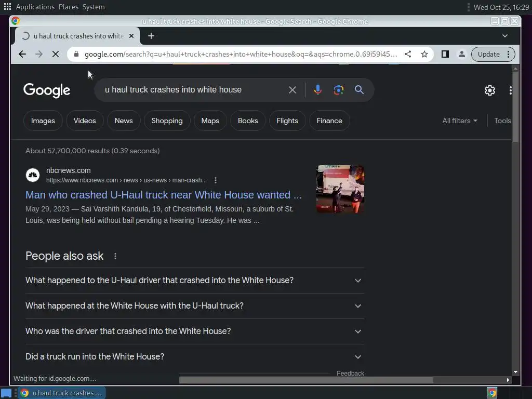View site info via the padlock icon
The width and height of the screenshot is (532, 399).
pyautogui.click(x=76, y=54)
